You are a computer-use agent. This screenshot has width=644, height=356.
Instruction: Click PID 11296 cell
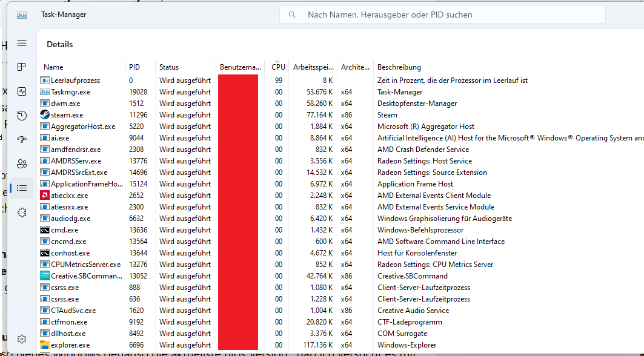pyautogui.click(x=138, y=115)
